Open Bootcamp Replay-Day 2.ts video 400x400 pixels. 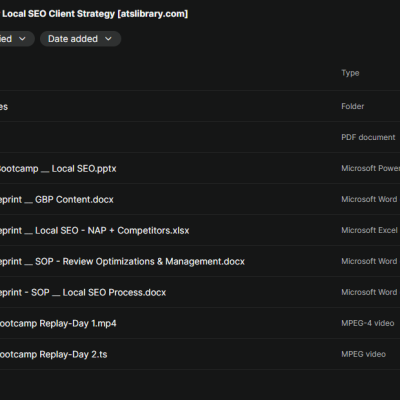(53, 355)
